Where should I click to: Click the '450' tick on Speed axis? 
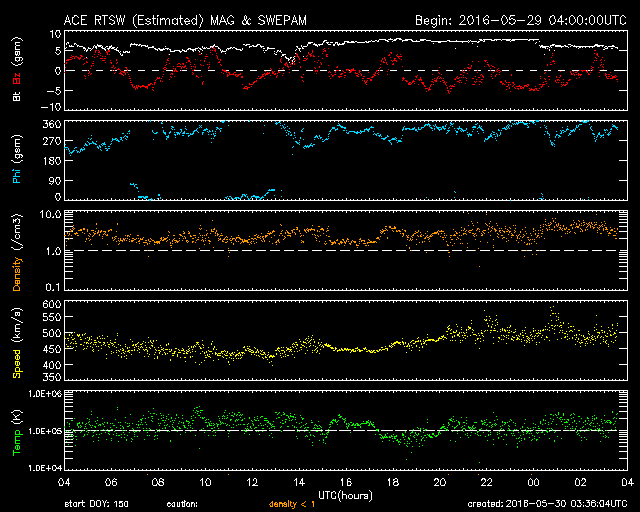(x=52, y=349)
